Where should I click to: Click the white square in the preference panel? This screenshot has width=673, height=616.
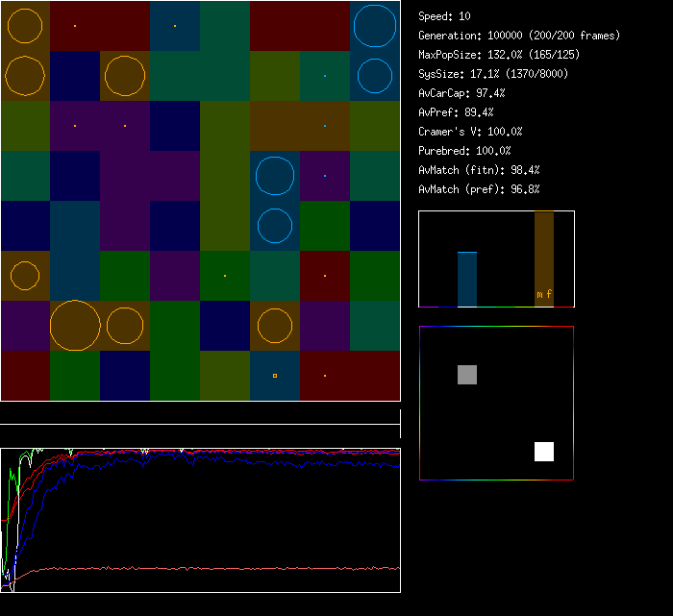[544, 452]
